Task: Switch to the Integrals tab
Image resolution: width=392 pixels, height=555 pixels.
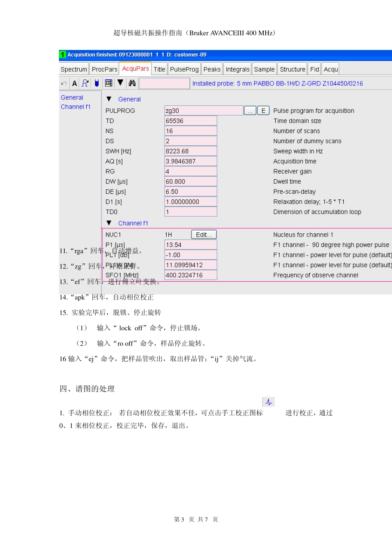Action: point(238,69)
